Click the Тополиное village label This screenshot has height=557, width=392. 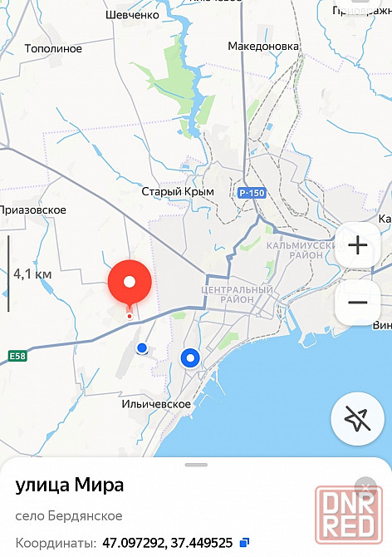pyautogui.click(x=53, y=49)
